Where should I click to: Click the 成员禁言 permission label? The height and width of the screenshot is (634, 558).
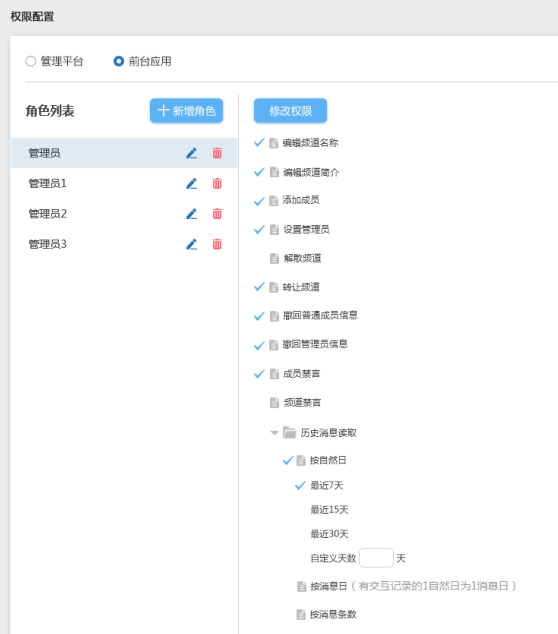coord(301,374)
